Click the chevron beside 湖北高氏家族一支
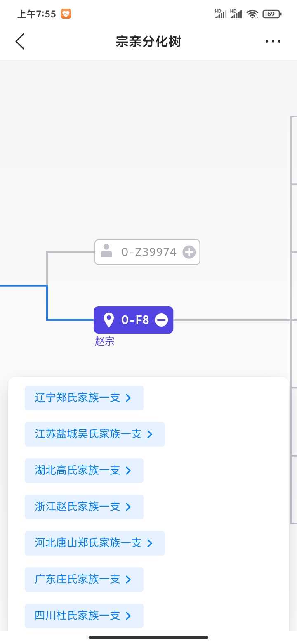This screenshot has height=644, width=297. [x=128, y=471]
